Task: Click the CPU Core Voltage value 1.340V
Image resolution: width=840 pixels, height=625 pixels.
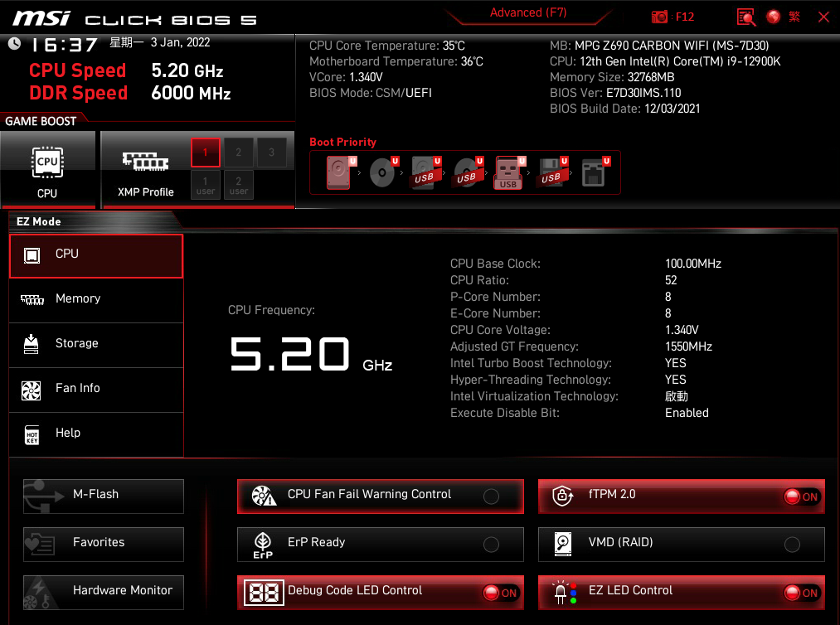Action: coord(682,330)
